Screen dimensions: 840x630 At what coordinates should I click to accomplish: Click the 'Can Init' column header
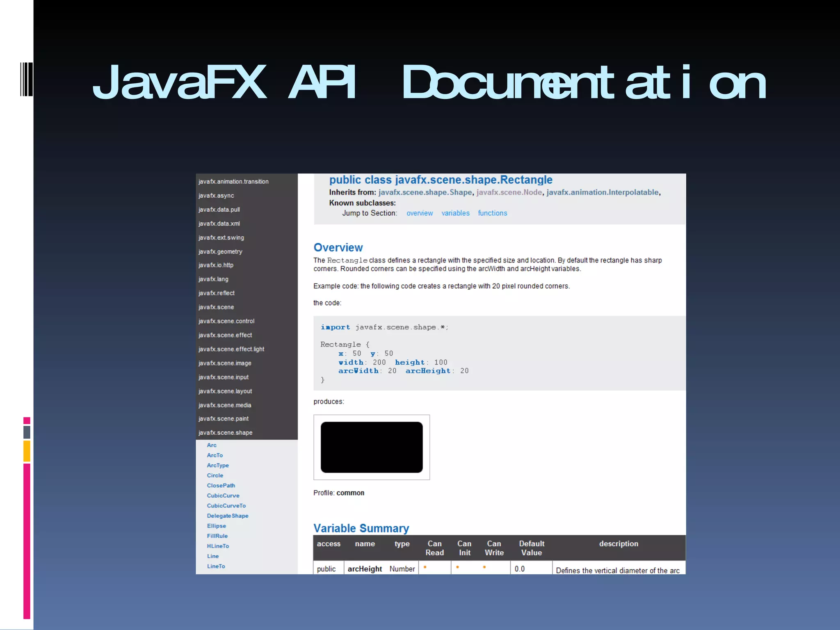pyautogui.click(x=464, y=548)
